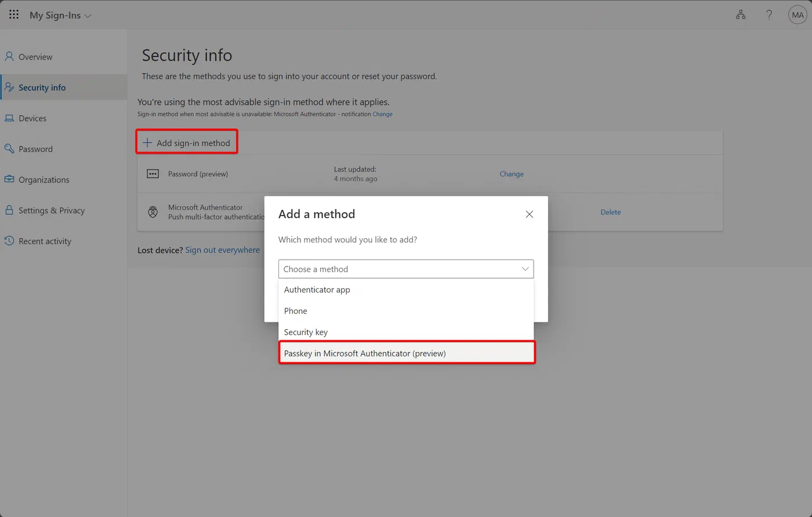
Task: Click the Organizations briefcase icon
Action: tap(9, 179)
